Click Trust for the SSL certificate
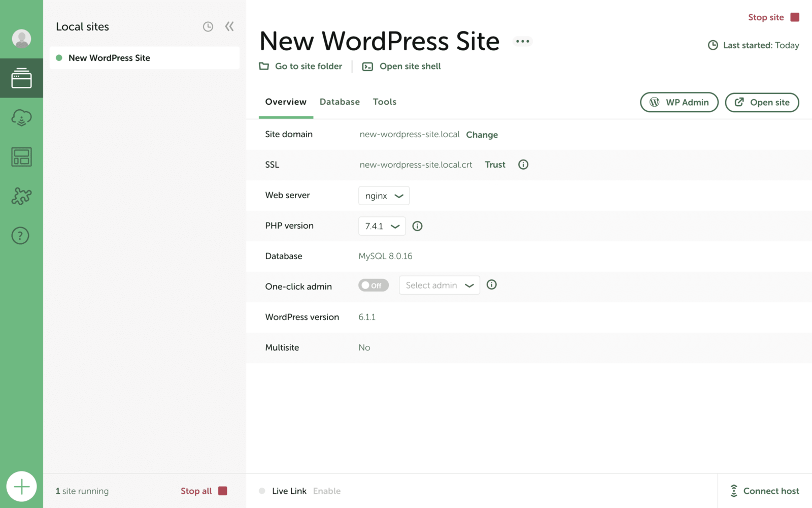 [x=495, y=165]
